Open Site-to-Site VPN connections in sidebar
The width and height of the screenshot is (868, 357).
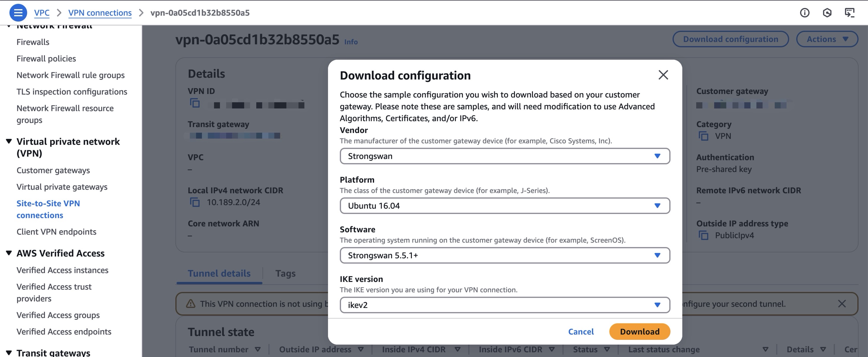click(x=48, y=209)
